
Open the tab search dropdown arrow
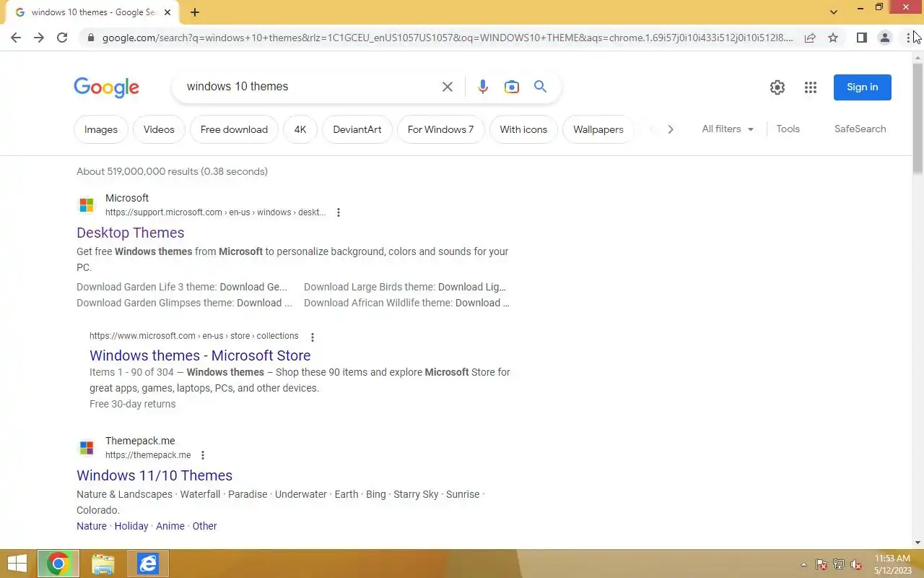[834, 12]
